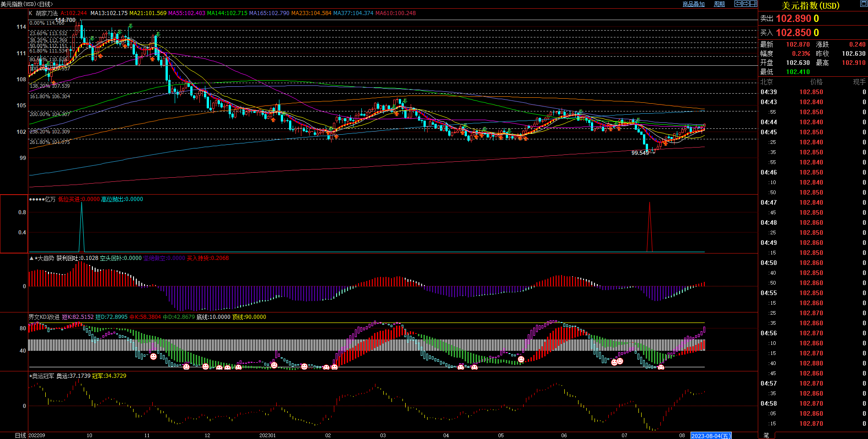Click the 界文KD改进 indicator label
This screenshot has width=868, height=439.
[x=44, y=317]
